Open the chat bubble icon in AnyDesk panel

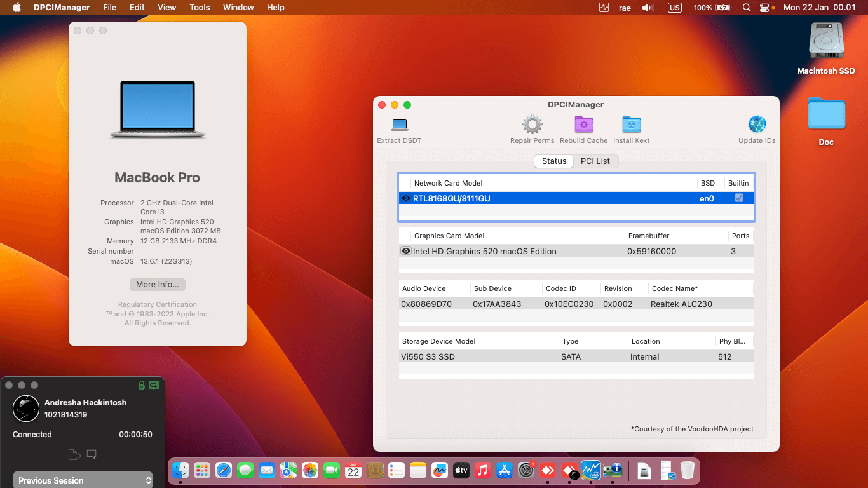(92, 454)
